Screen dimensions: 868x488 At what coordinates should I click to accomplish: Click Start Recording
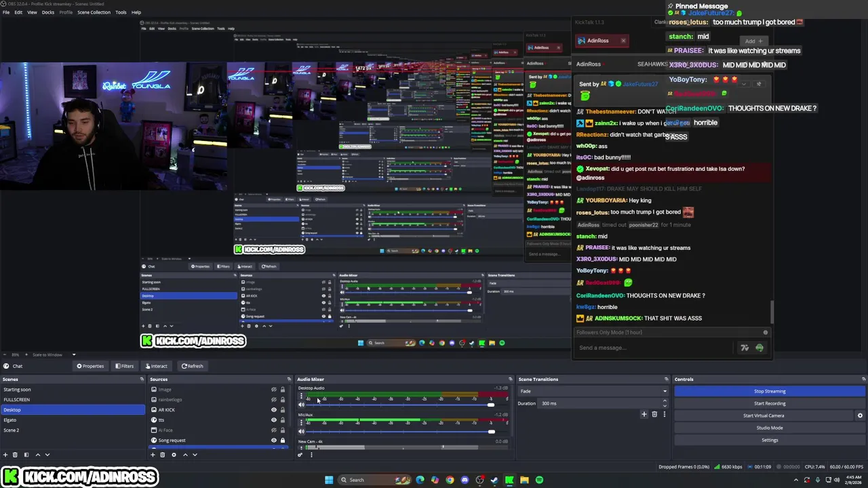pos(770,403)
